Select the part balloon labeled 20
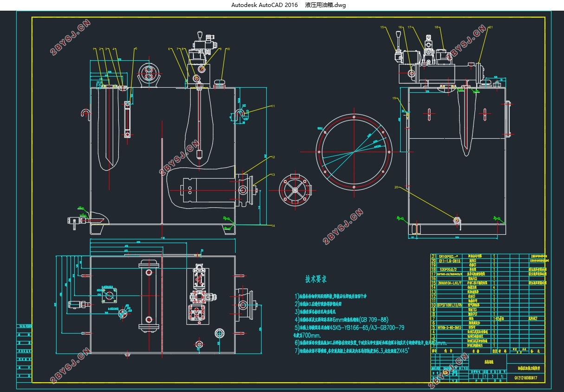 tap(396, 187)
